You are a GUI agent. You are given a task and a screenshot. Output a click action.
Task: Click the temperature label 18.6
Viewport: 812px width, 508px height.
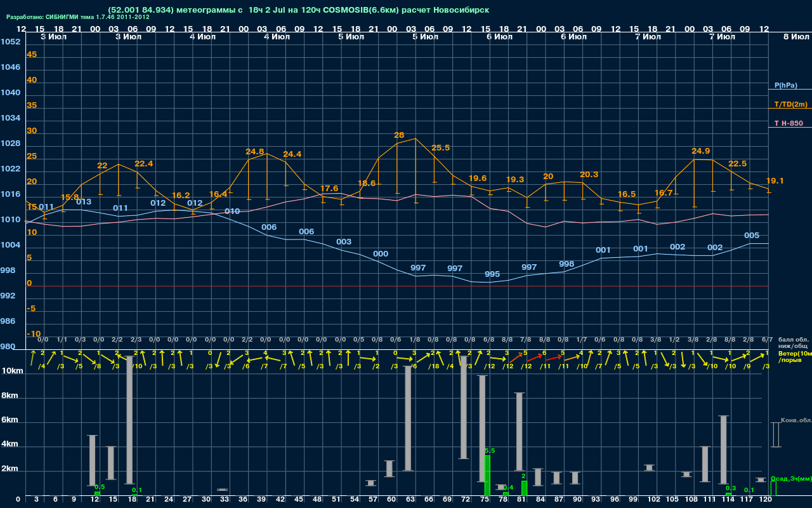pos(366,184)
